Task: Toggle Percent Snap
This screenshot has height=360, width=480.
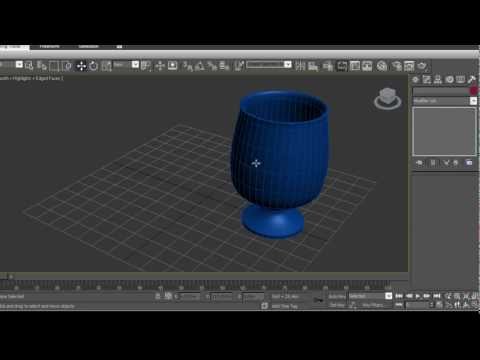Action: pyautogui.click(x=212, y=66)
